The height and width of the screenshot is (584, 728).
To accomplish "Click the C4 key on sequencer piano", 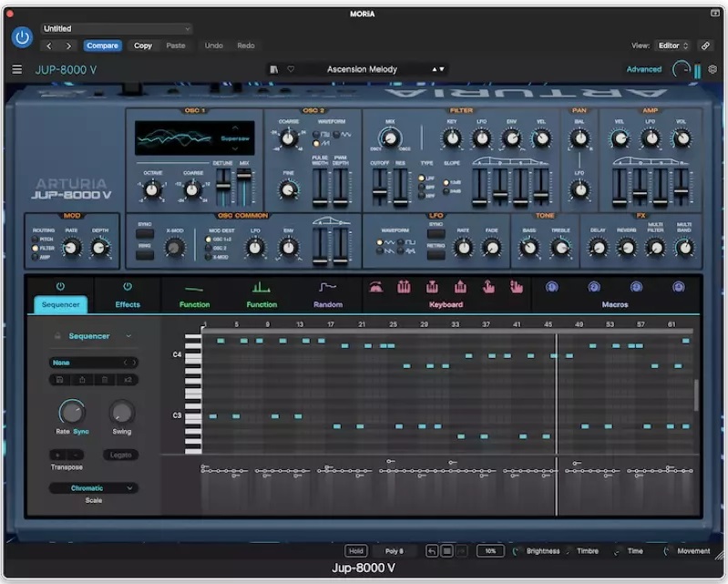I will point(193,355).
